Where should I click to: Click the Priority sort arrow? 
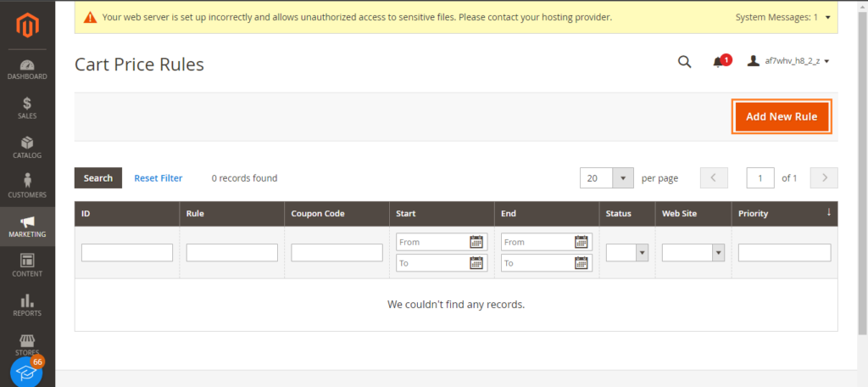coord(829,212)
